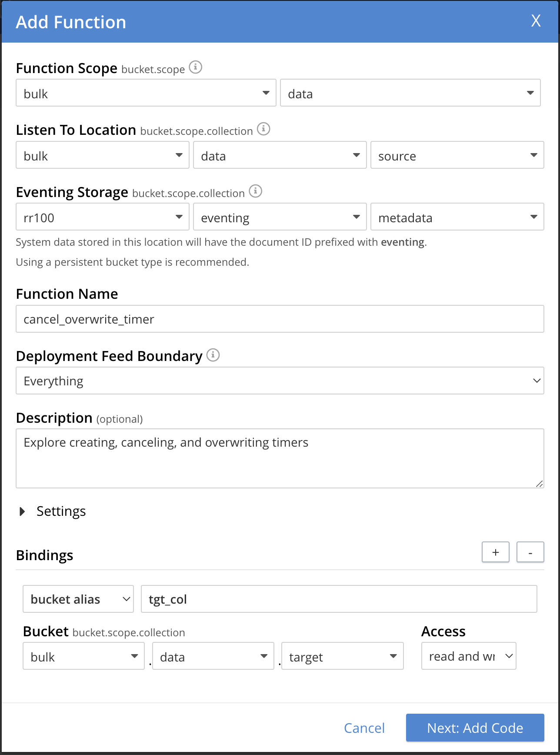Open the 'bucket alias' binding type dropdown
This screenshot has width=560, height=755.
[x=78, y=599]
